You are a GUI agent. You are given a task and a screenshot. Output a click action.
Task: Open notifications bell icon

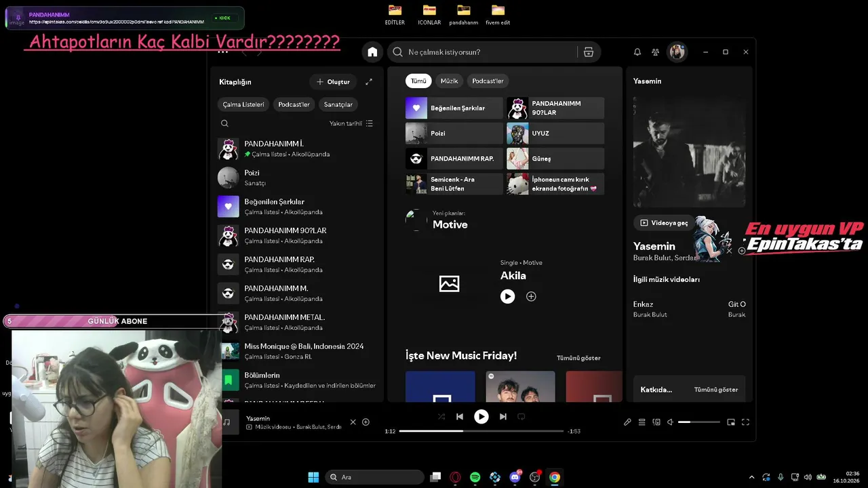coord(637,52)
